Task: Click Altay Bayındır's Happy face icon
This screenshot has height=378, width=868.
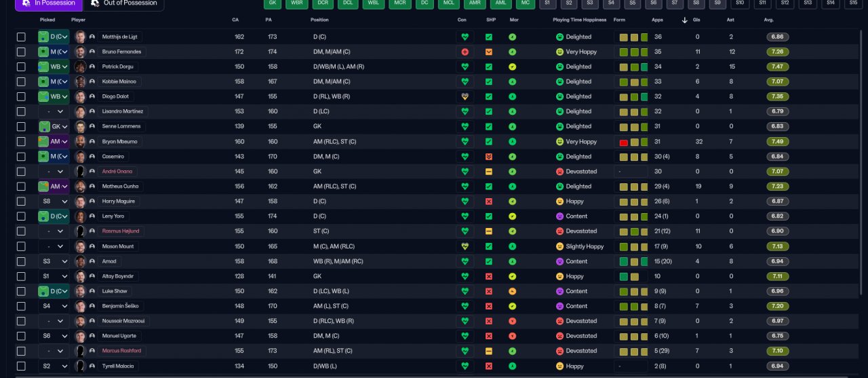Action: (559, 276)
